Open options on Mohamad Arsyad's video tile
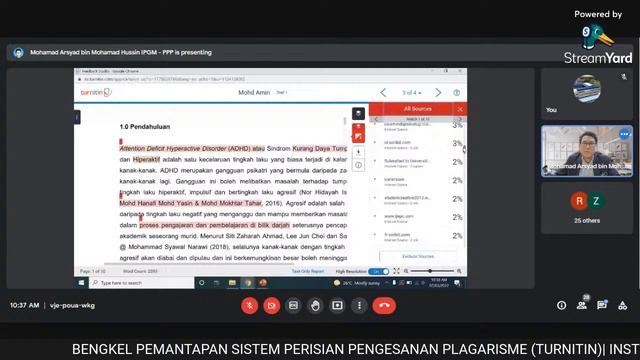640x360 pixels. pos(624,134)
